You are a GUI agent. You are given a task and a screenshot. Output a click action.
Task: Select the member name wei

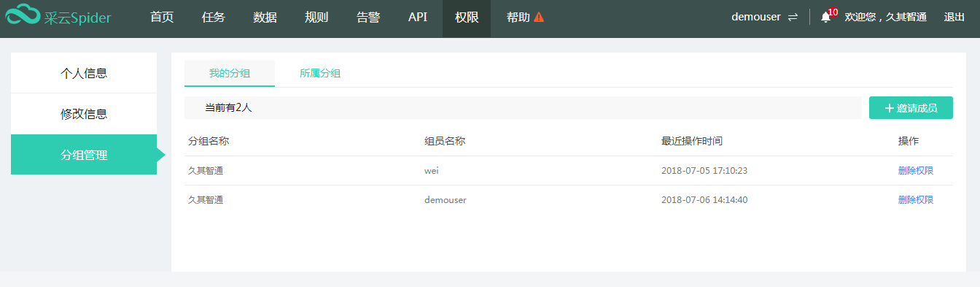coord(432,171)
